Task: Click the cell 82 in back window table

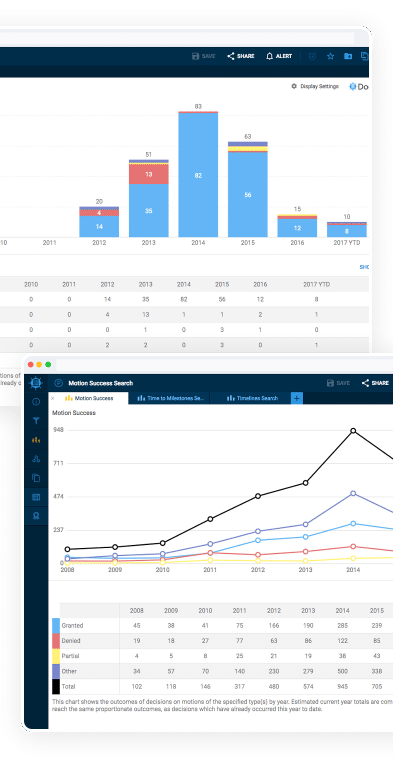Action: click(183, 299)
